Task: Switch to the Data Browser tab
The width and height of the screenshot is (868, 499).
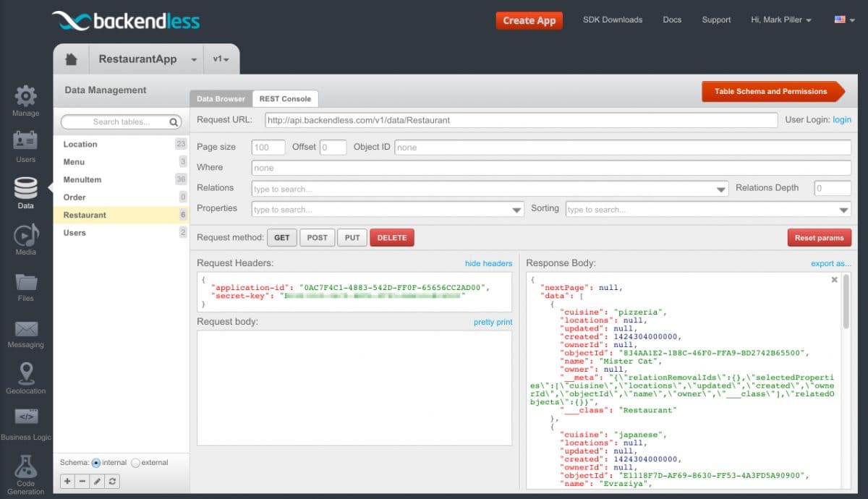Action: coord(221,98)
